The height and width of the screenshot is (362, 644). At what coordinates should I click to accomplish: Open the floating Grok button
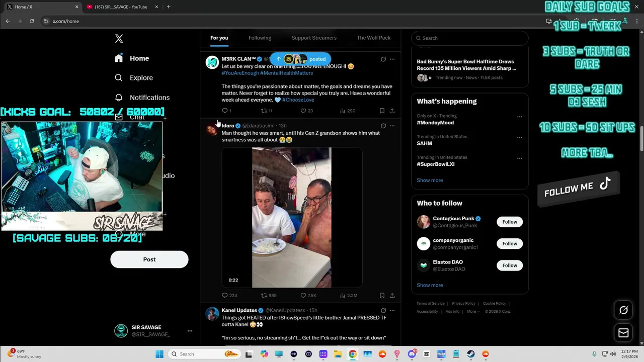tap(623, 310)
